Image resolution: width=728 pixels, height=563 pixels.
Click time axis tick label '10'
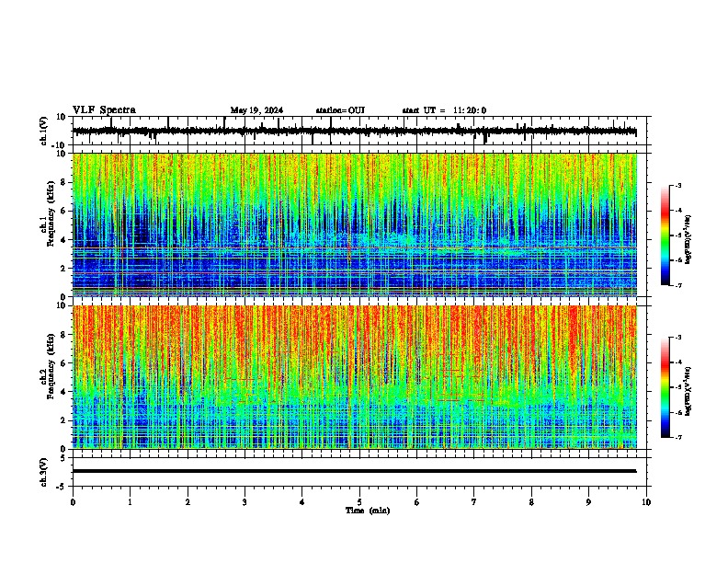click(646, 502)
